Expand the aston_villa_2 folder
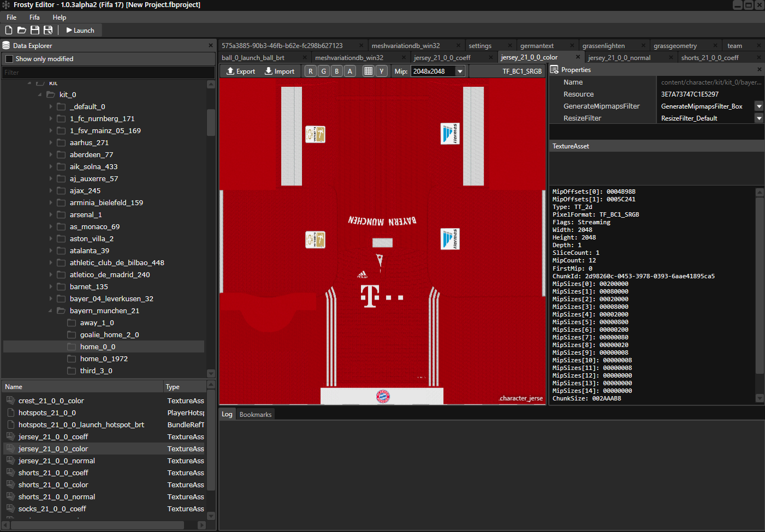Screen dimensions: 765x532 (51, 238)
